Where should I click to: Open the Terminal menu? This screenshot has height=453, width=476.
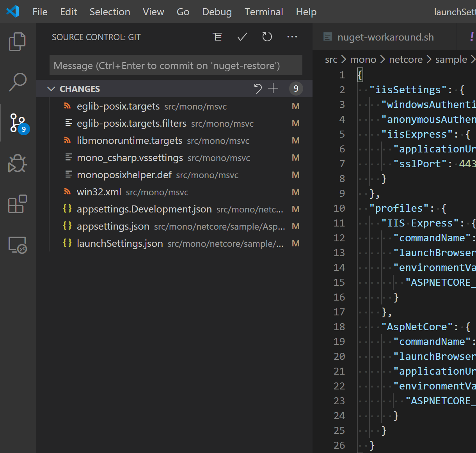(264, 12)
